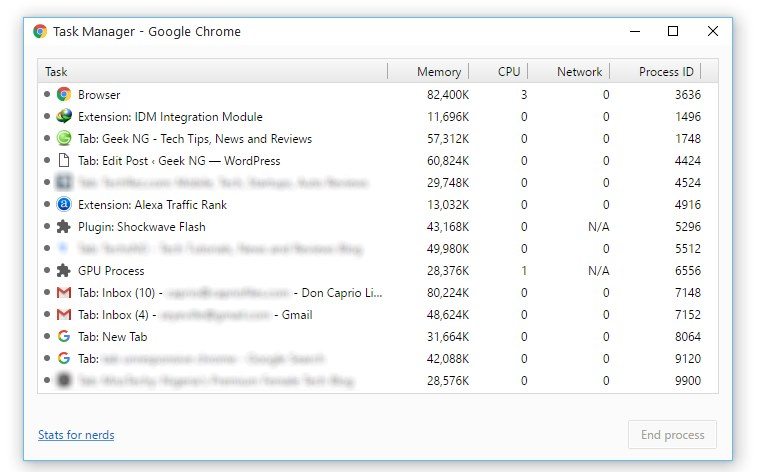Close the Task Manager window
This screenshot has height=472, width=762.
[x=712, y=32]
